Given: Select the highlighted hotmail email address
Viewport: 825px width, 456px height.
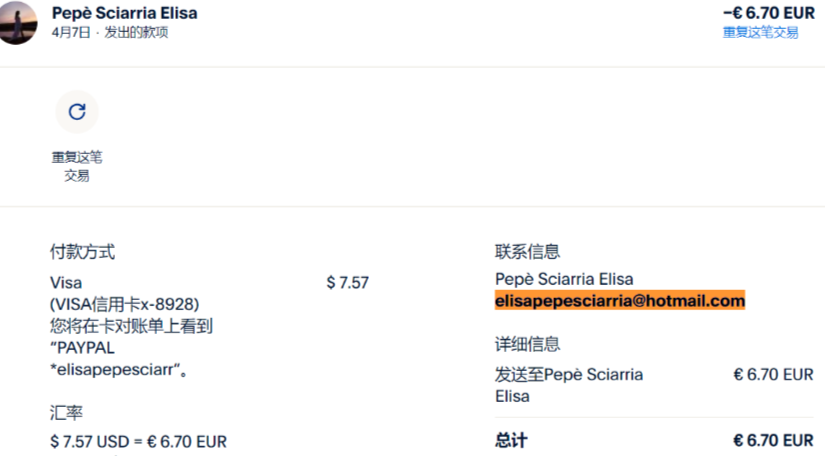Looking at the screenshot, I should point(620,301).
